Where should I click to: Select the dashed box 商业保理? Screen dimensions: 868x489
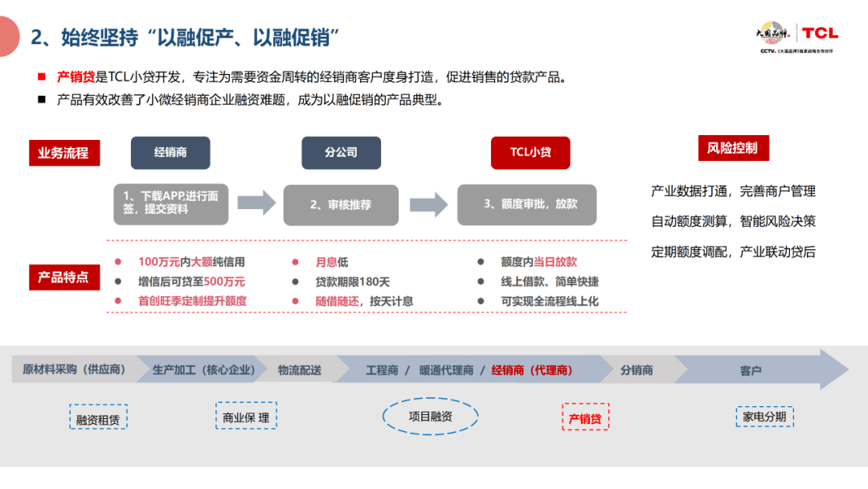[x=246, y=416]
